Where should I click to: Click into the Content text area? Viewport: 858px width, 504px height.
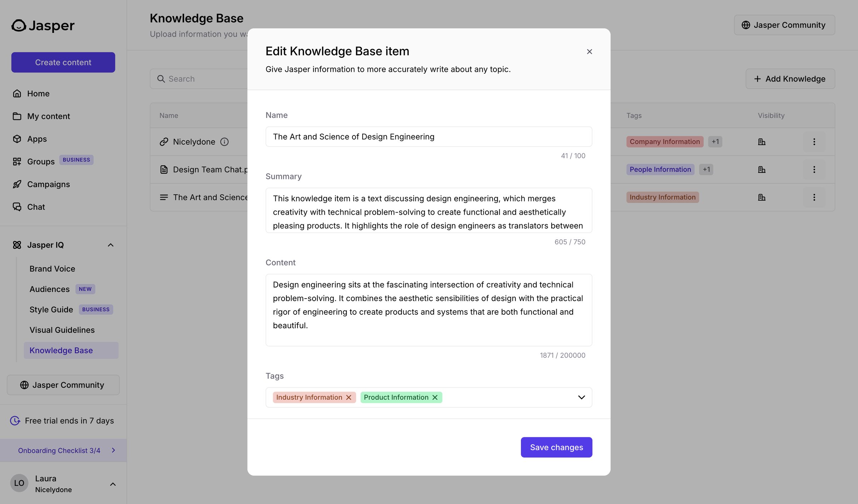(429, 310)
